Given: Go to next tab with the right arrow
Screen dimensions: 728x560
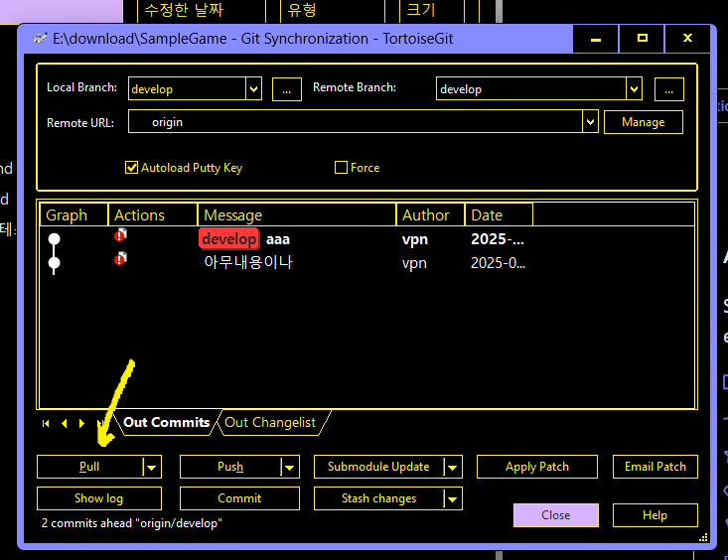Looking at the screenshot, I should coord(81,424).
